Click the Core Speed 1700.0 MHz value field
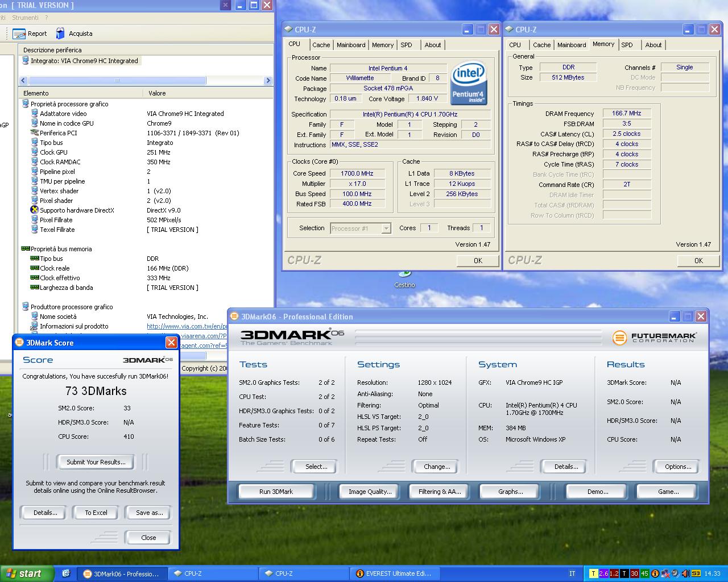This screenshot has height=582, width=728. pyautogui.click(x=357, y=173)
